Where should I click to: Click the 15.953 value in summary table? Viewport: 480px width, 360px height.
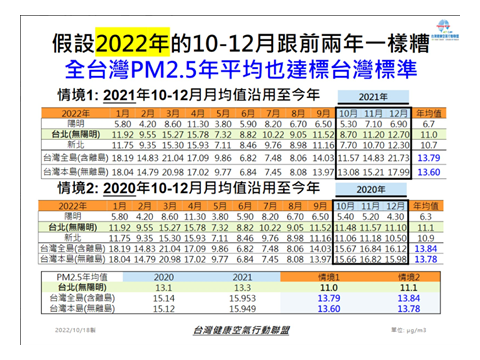click(242, 298)
